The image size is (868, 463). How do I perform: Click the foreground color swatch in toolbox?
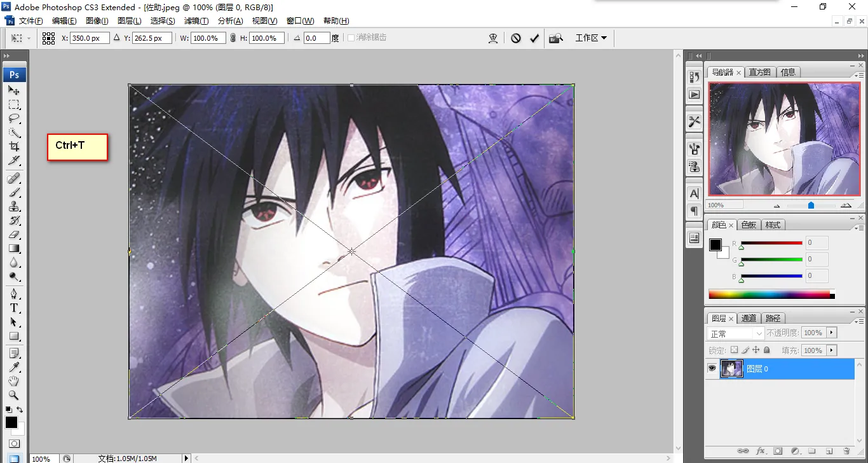11,422
